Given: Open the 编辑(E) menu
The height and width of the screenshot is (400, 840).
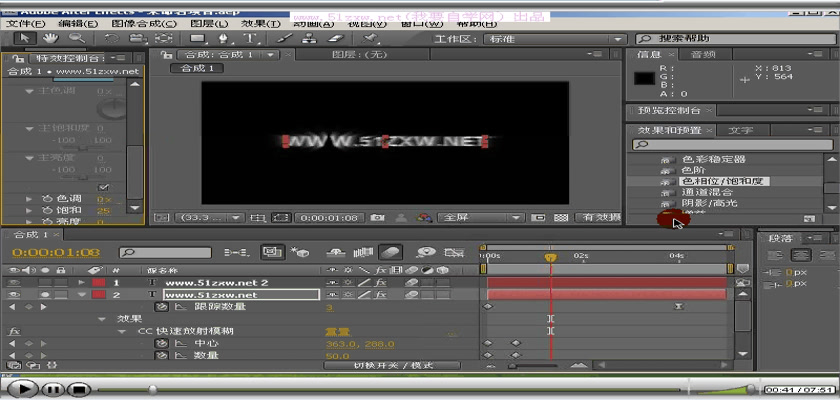Looking at the screenshot, I should click(x=78, y=24).
